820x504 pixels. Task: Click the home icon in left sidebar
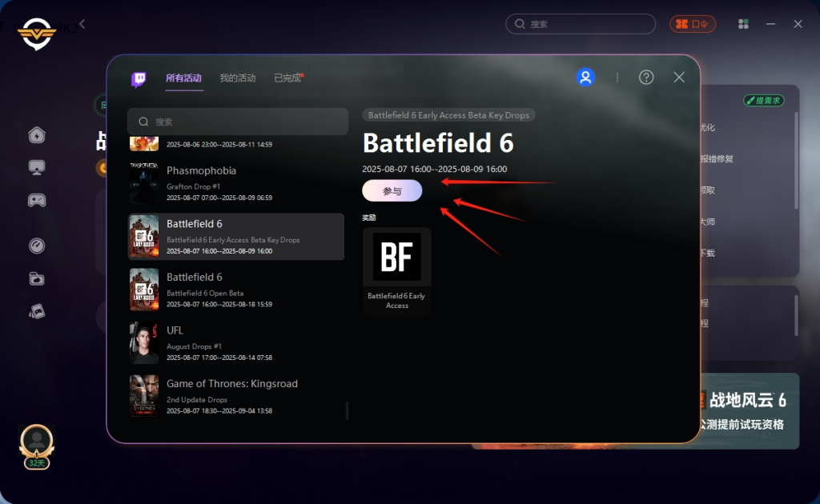pos(37,134)
